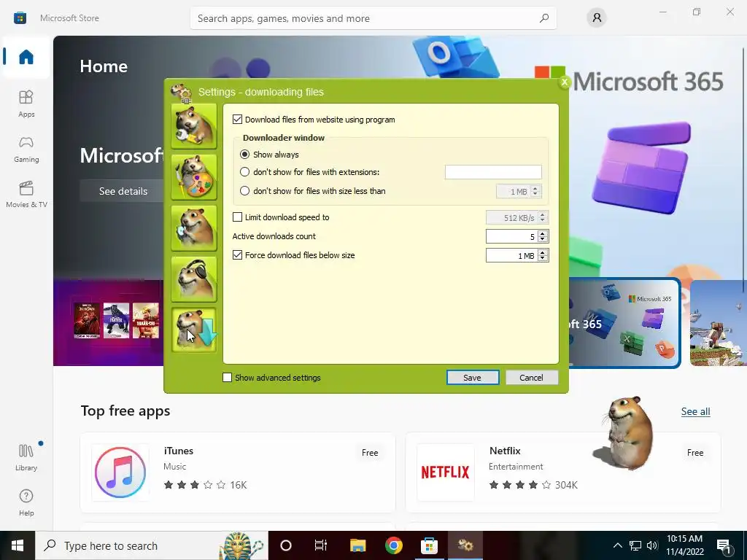This screenshot has height=560, width=747.
Task: Click the search magnifier icon in Store
Action: point(544,18)
